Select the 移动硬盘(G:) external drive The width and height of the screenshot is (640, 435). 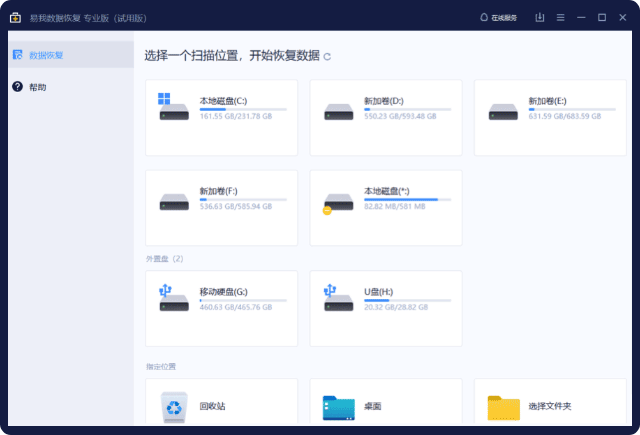tap(221, 308)
